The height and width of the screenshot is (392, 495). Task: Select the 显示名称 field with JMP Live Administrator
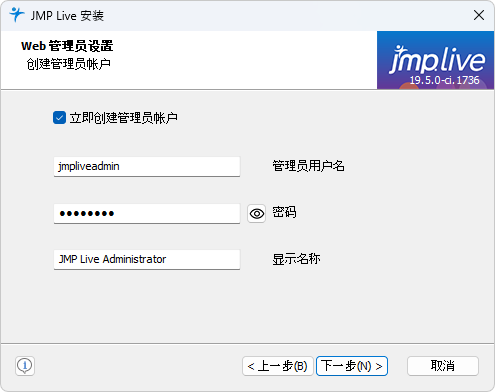pos(147,259)
